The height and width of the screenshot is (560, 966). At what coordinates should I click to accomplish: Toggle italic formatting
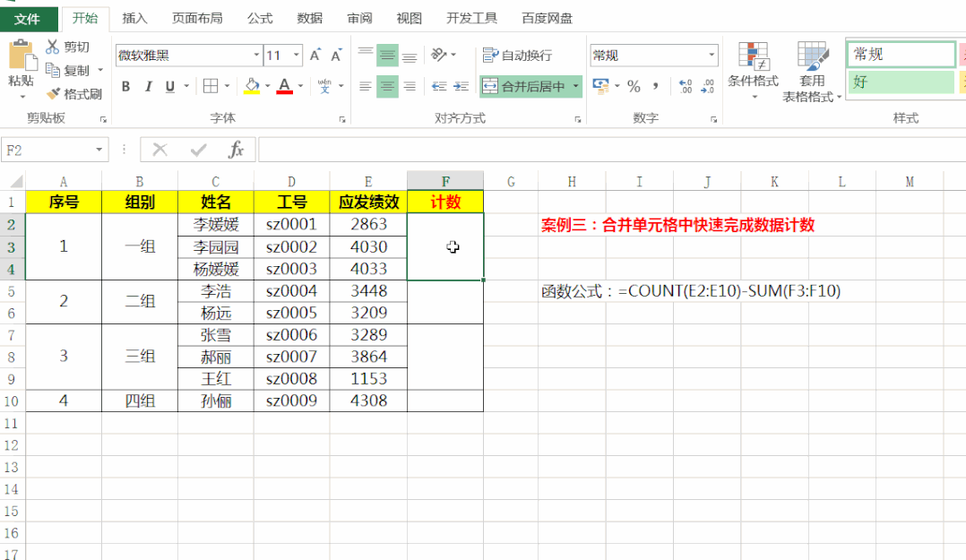[148, 86]
